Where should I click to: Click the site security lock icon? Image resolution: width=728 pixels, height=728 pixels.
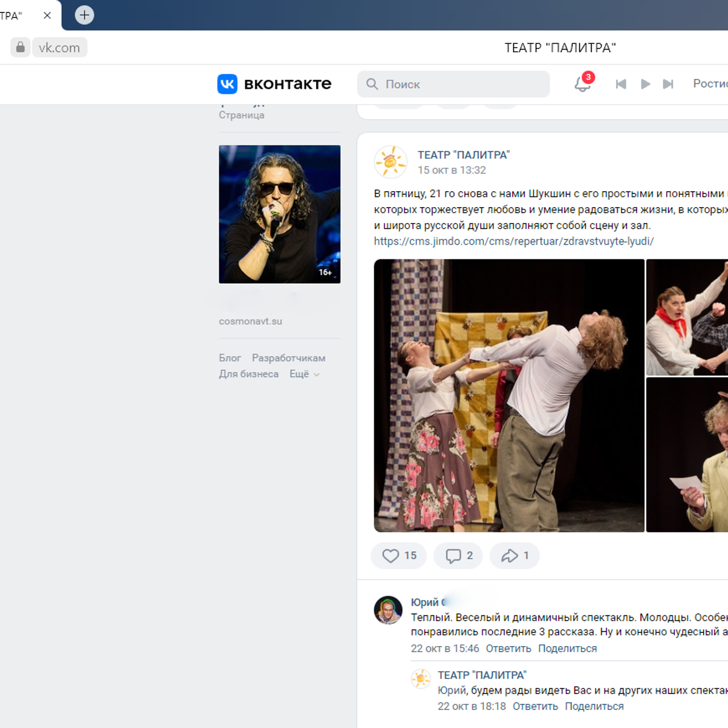pyautogui.click(x=20, y=47)
